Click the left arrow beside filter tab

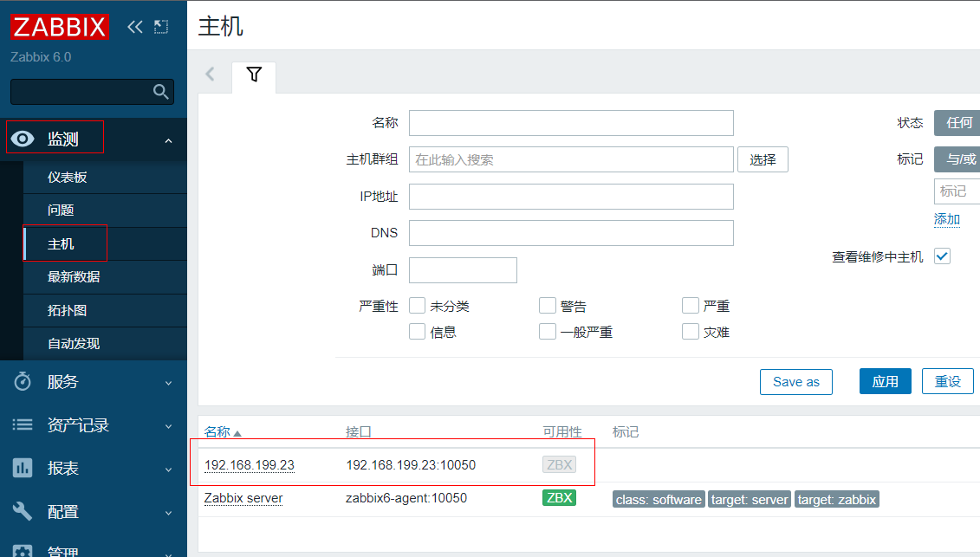click(210, 74)
